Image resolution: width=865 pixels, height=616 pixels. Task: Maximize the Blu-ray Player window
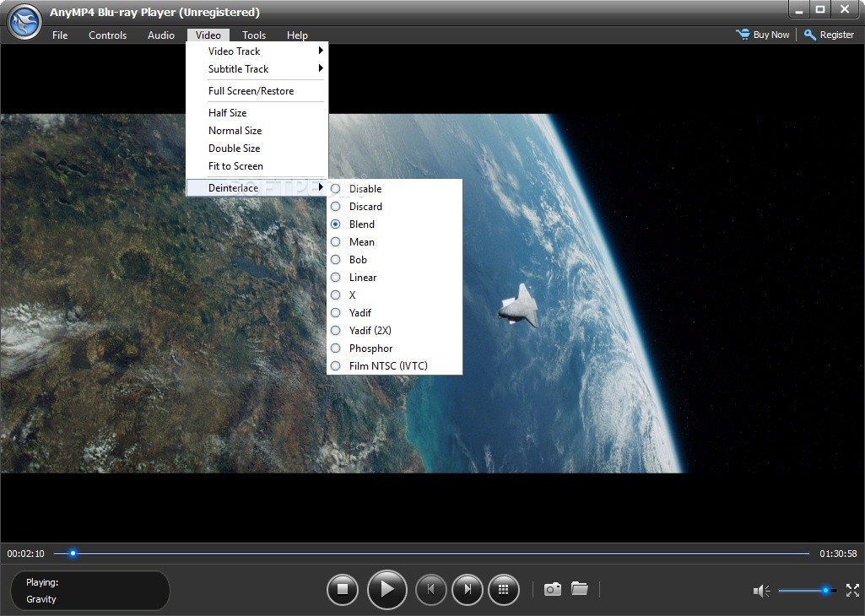click(x=820, y=9)
